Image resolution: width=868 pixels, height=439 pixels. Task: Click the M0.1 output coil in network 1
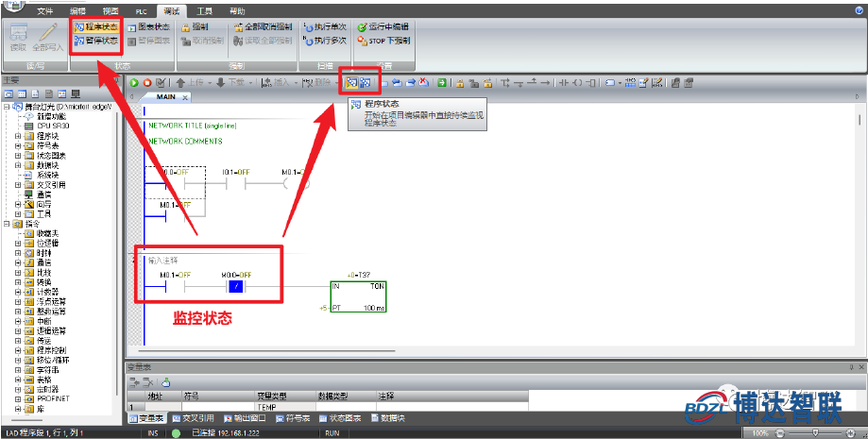296,184
